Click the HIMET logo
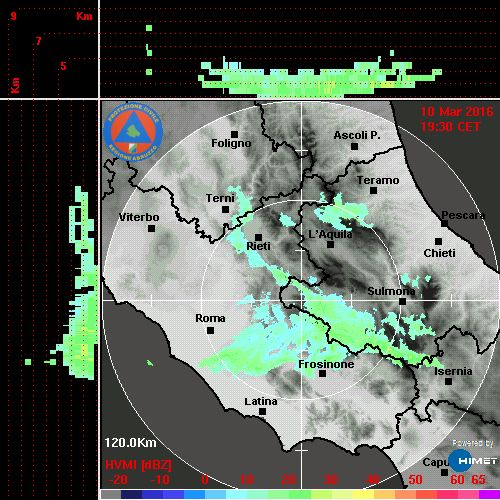500x500 pixels. pyautogui.click(x=473, y=461)
